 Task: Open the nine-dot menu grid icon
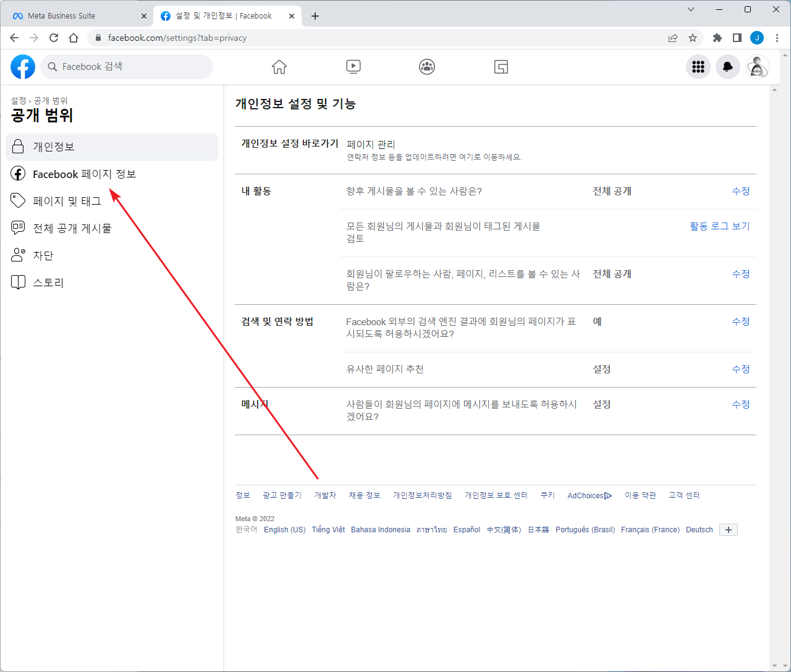point(698,67)
